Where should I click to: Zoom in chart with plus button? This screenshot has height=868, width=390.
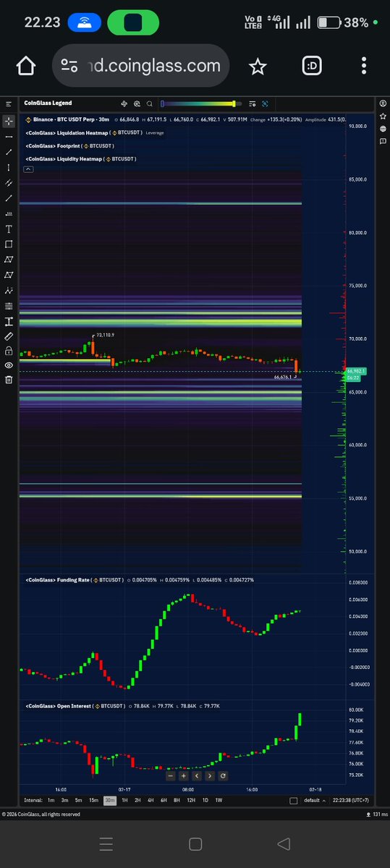pyautogui.click(x=183, y=775)
